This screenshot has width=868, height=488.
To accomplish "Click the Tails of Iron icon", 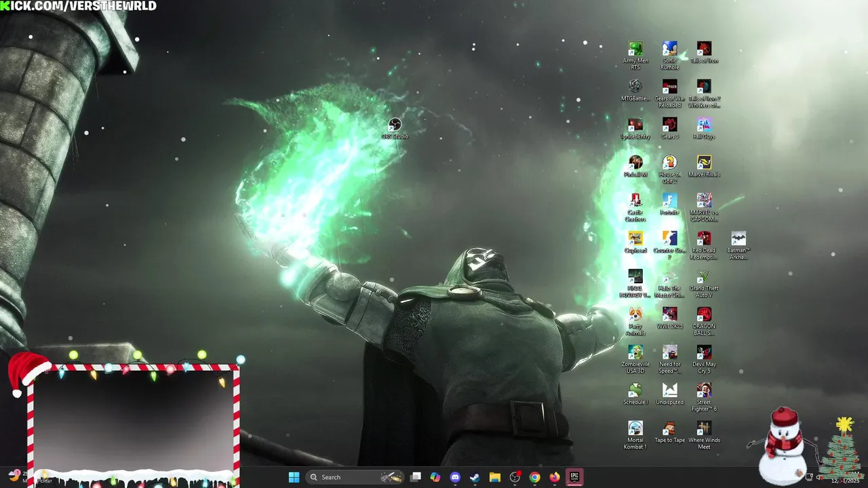I will pyautogui.click(x=704, y=52).
